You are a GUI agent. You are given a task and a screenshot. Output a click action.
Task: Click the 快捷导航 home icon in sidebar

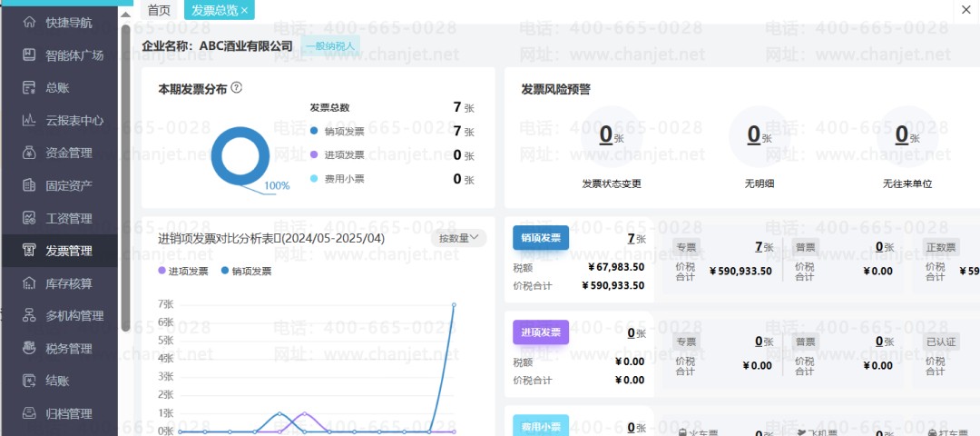(x=29, y=23)
